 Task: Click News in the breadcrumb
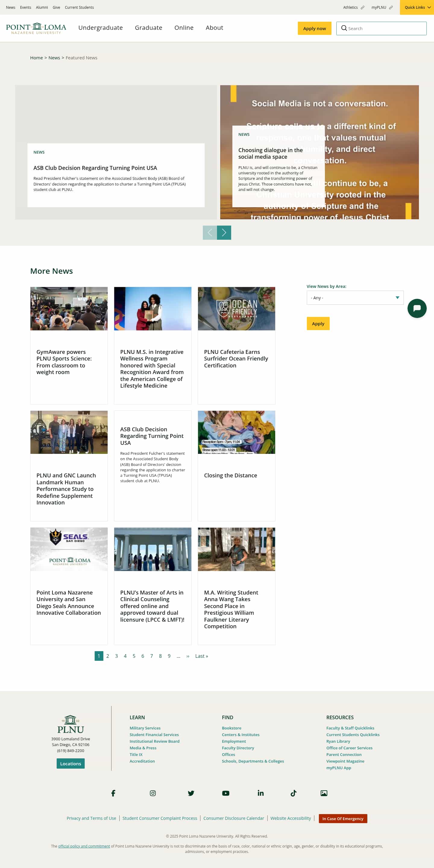click(54, 58)
